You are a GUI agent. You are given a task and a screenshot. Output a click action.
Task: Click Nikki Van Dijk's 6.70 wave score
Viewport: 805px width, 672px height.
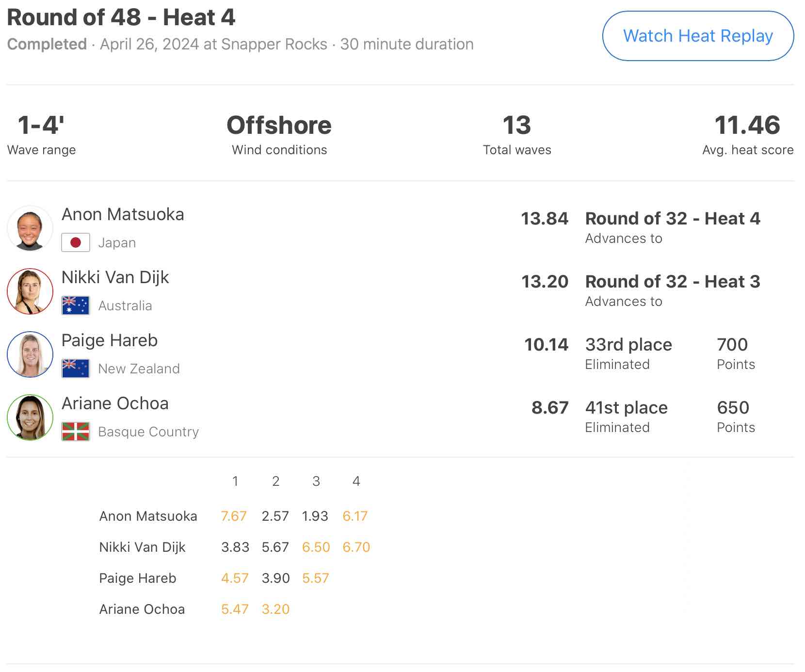click(356, 547)
